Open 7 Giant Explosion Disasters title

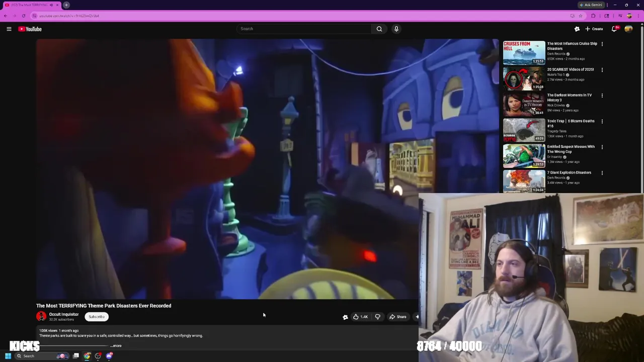click(569, 172)
